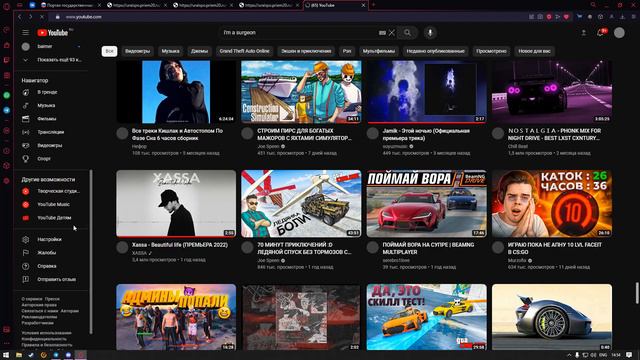
Task: Open NOSTALGIA Phonk mix video title
Action: point(554,134)
